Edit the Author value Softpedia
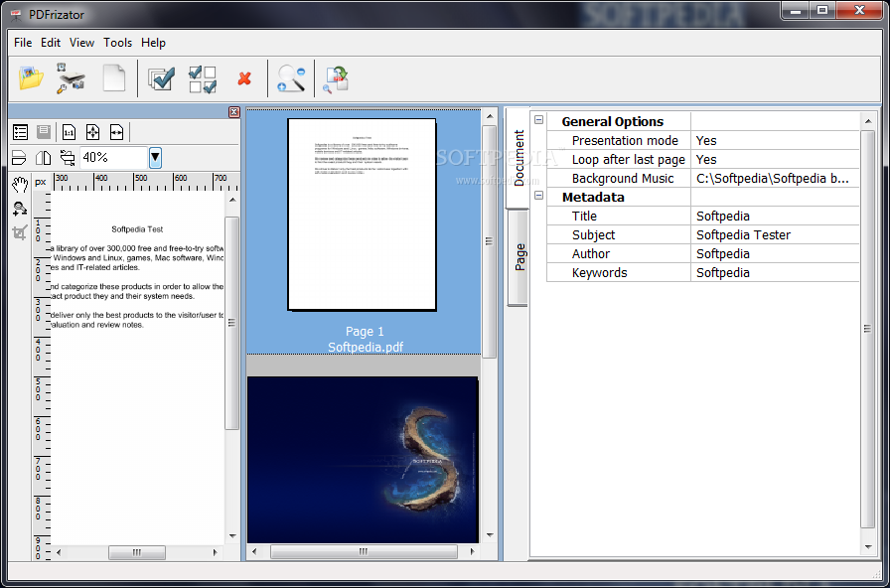890x588 pixels. pos(775,253)
